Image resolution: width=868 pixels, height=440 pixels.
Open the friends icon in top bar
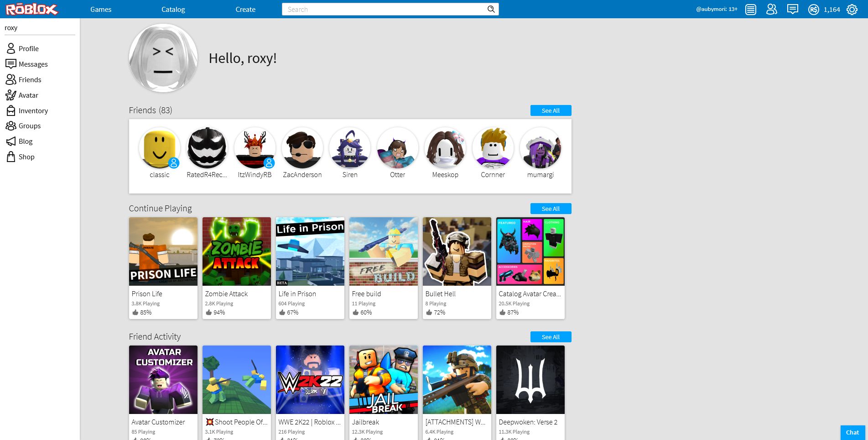click(x=771, y=9)
